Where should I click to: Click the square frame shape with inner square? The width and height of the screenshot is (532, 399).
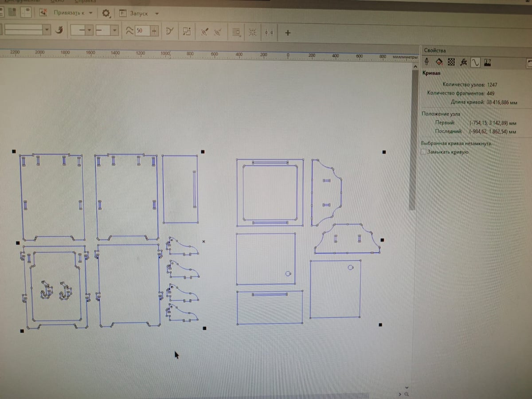(270, 192)
